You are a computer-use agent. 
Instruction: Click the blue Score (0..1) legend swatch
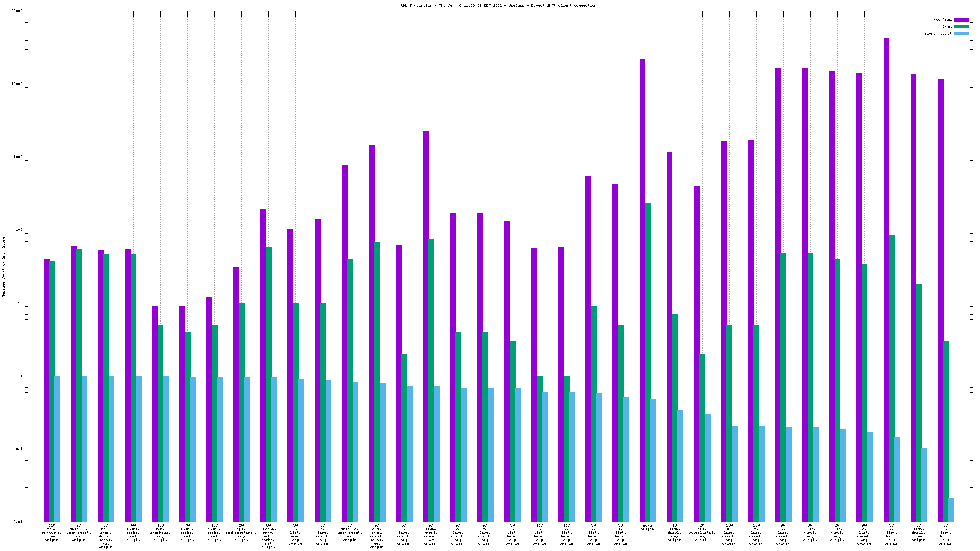pyautogui.click(x=961, y=33)
